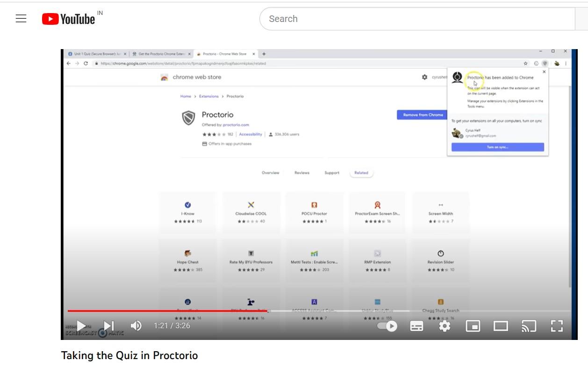Open the player settings gear
Image resolution: width=588 pixels, height=368 pixels.
(445, 326)
